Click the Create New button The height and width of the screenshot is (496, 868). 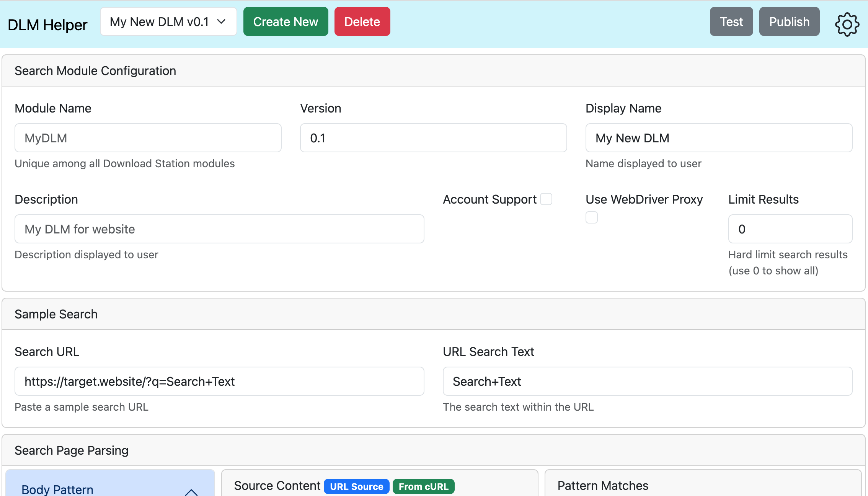(x=286, y=22)
